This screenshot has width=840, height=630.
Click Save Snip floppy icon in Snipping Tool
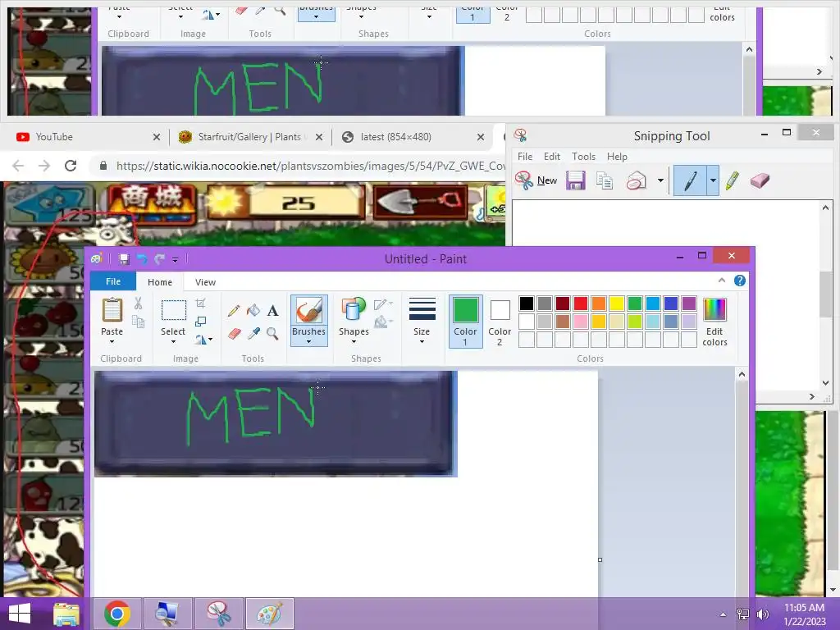[576, 180]
